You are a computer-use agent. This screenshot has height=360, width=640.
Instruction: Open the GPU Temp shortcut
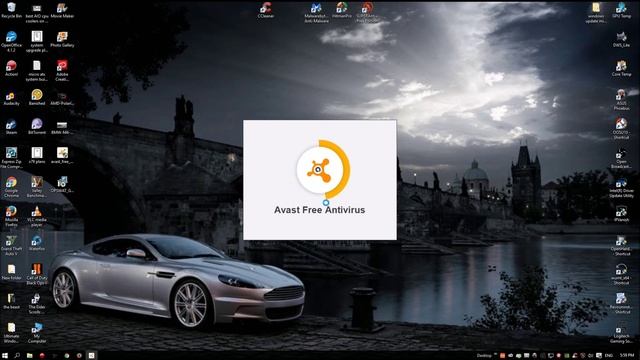point(621,10)
